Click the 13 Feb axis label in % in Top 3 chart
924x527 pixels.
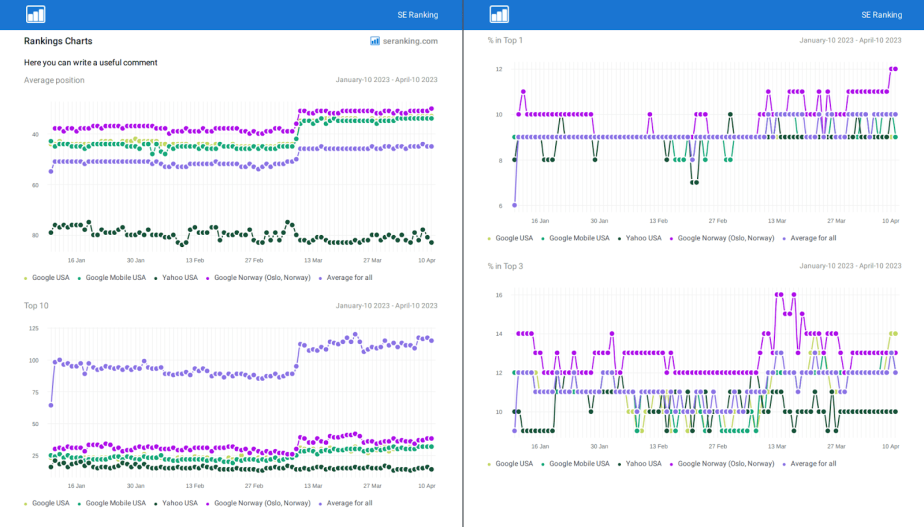(658, 446)
